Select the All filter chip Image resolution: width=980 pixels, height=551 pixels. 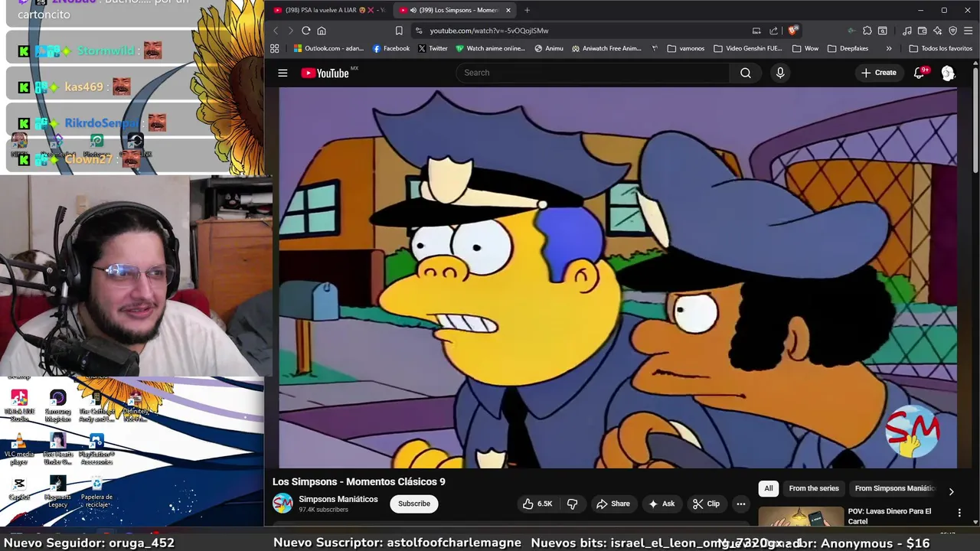768,488
